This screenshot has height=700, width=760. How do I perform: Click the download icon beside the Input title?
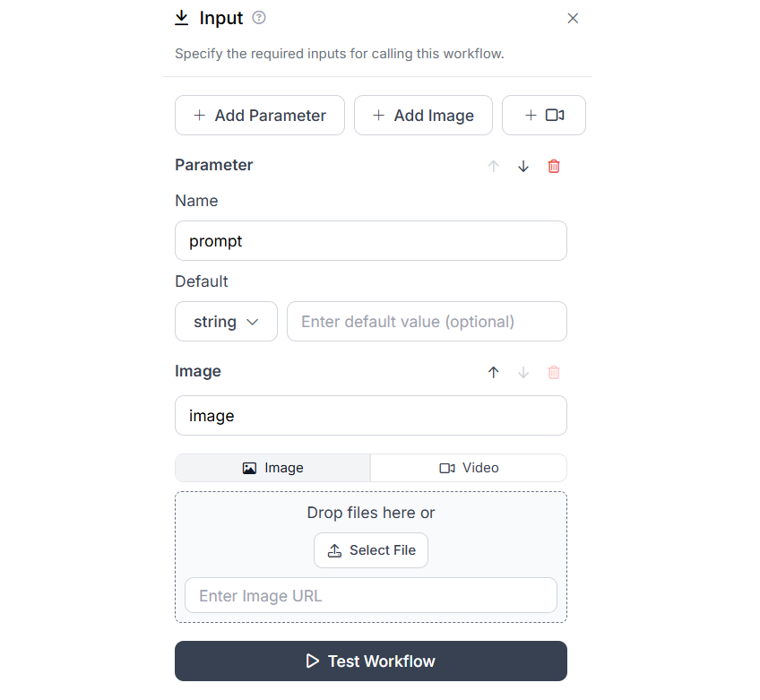(183, 18)
